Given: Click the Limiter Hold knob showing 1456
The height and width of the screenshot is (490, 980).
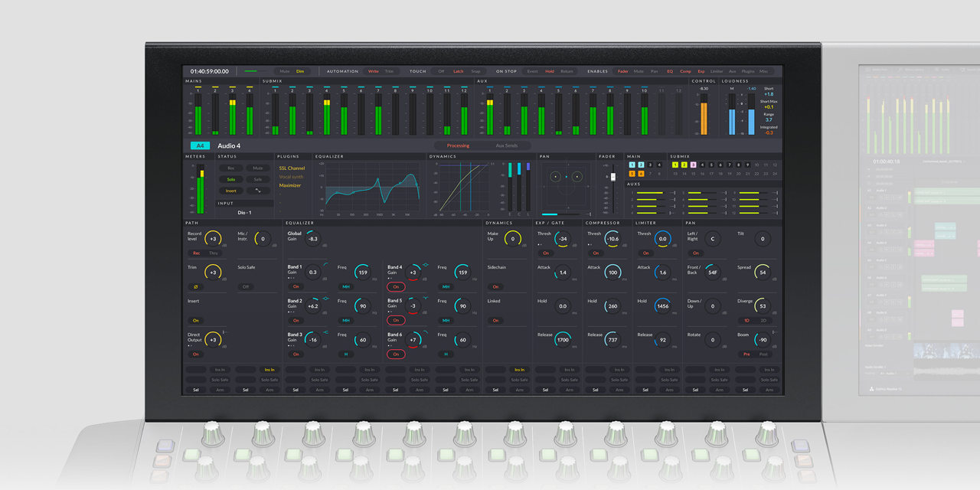Looking at the screenshot, I should point(662,306).
